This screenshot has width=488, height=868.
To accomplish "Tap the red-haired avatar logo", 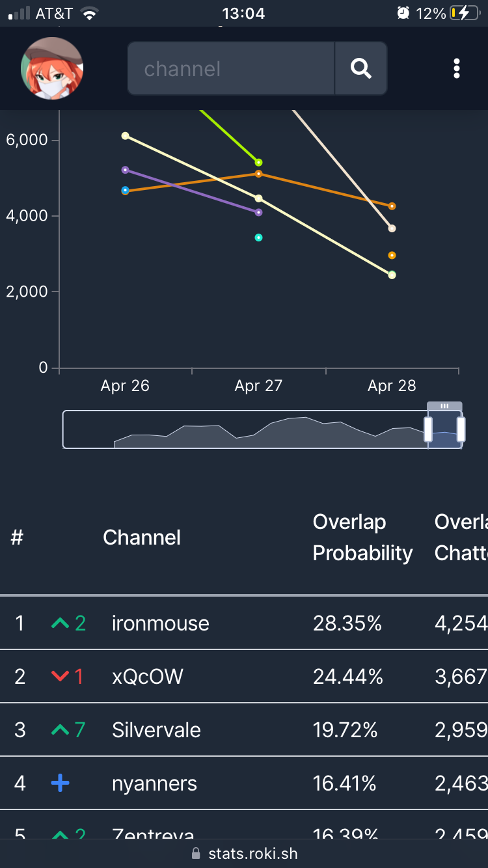I will pos(52,68).
